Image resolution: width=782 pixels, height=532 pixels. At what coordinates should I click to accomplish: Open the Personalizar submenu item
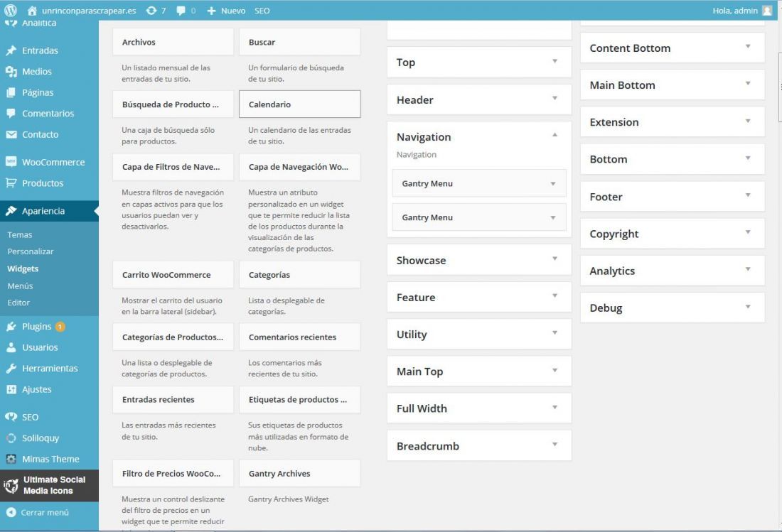[x=31, y=251]
